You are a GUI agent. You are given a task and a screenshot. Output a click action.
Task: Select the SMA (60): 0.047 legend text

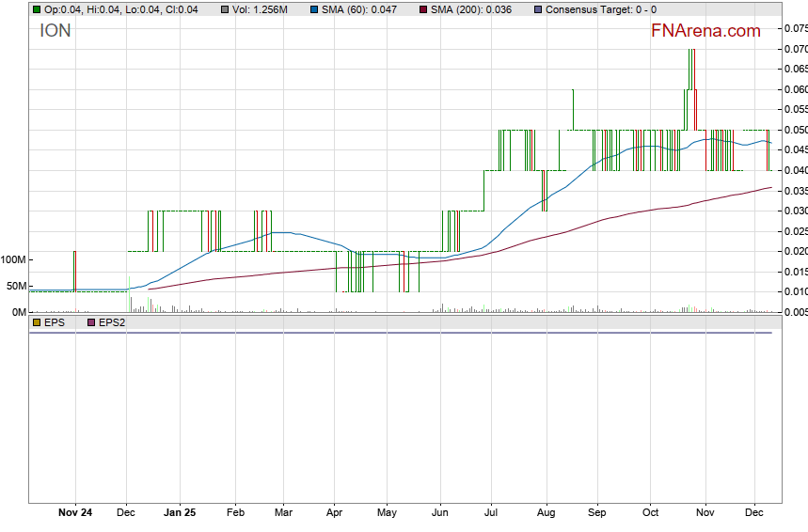pos(359,9)
